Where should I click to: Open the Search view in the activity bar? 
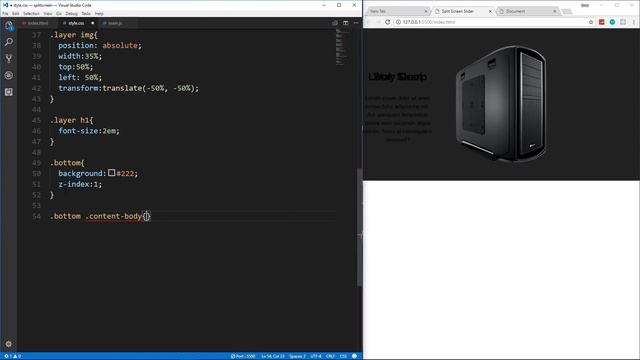(x=9, y=42)
